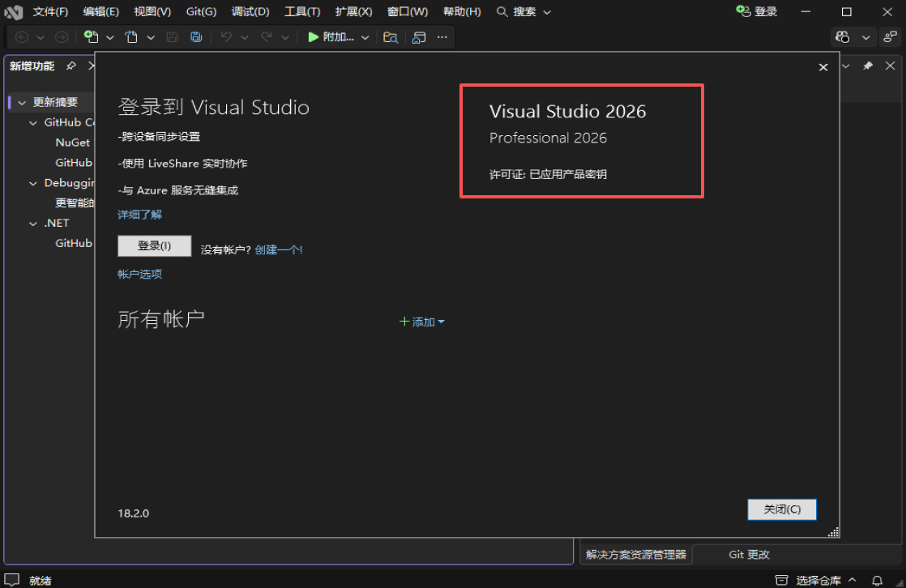The height and width of the screenshot is (588, 906).
Task: Click the green attach play button
Action: tap(313, 37)
